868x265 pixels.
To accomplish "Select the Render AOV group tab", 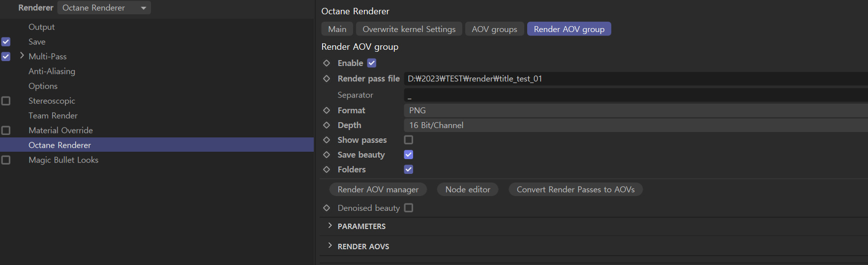I will click(x=569, y=29).
